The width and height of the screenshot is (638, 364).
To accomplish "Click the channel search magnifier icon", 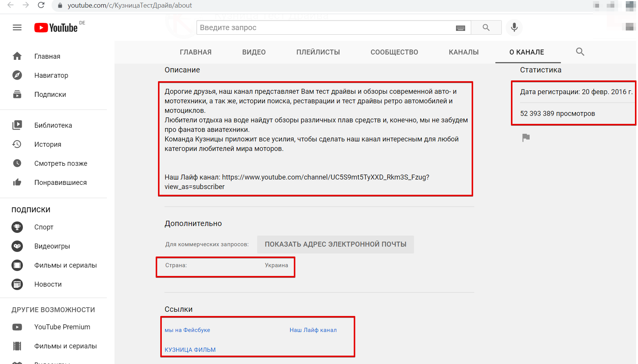I will coord(580,52).
